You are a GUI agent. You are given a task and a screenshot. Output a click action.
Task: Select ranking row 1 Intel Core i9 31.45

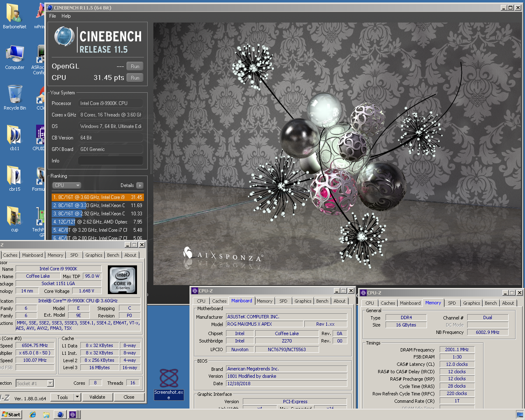click(x=98, y=197)
